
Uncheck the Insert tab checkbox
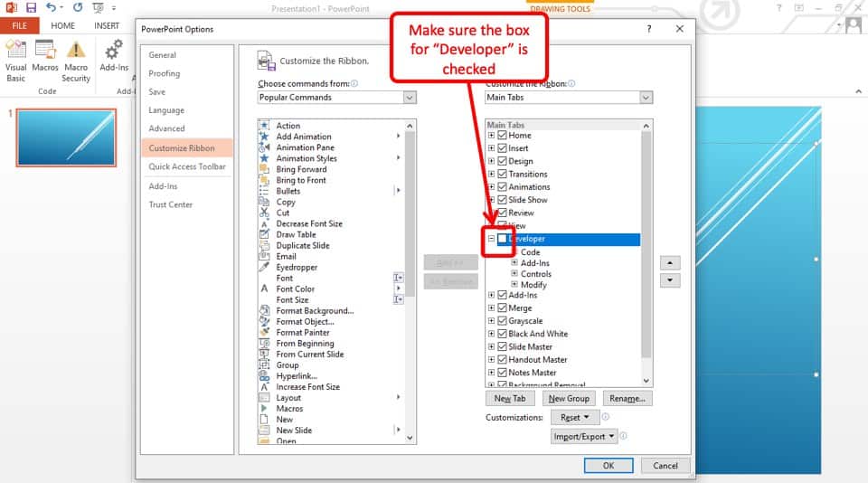[x=502, y=148]
